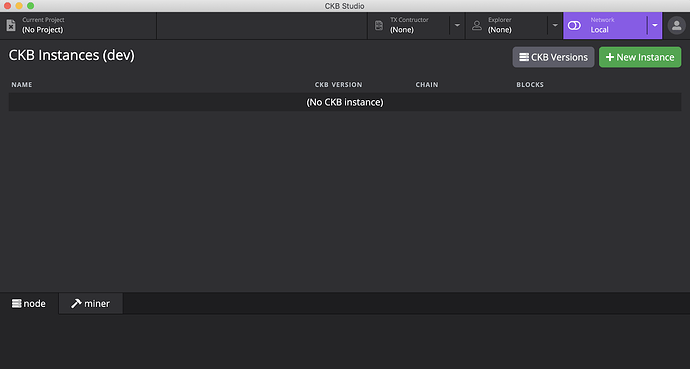Click the Current Project file icon
This screenshot has width=690, height=369.
11,26
